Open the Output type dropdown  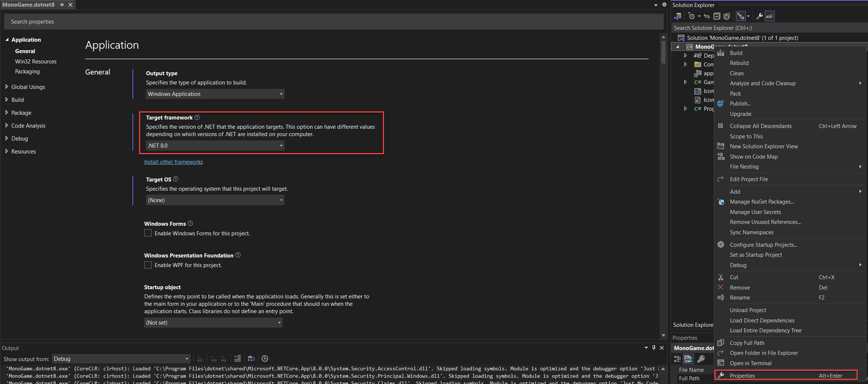215,94
